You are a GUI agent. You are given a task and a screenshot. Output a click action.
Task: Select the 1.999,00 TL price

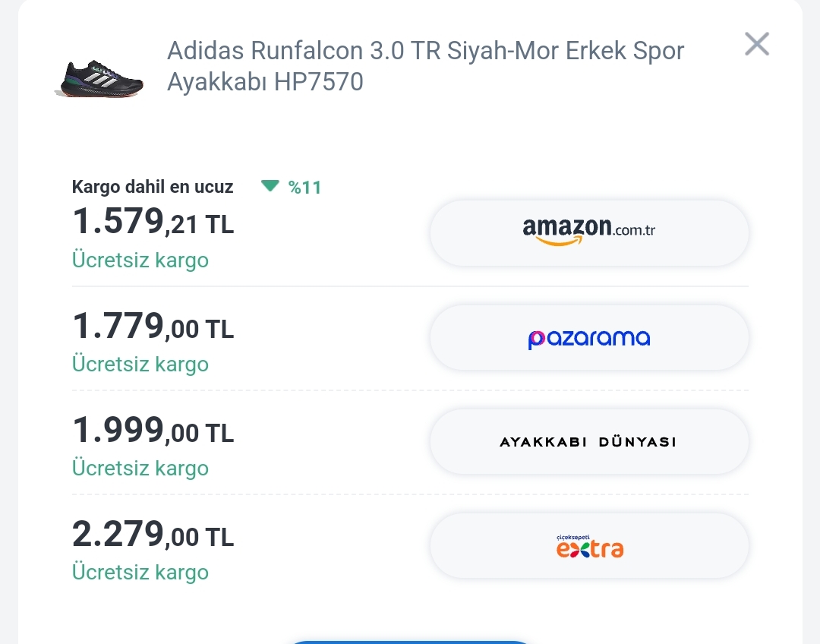coord(153,431)
